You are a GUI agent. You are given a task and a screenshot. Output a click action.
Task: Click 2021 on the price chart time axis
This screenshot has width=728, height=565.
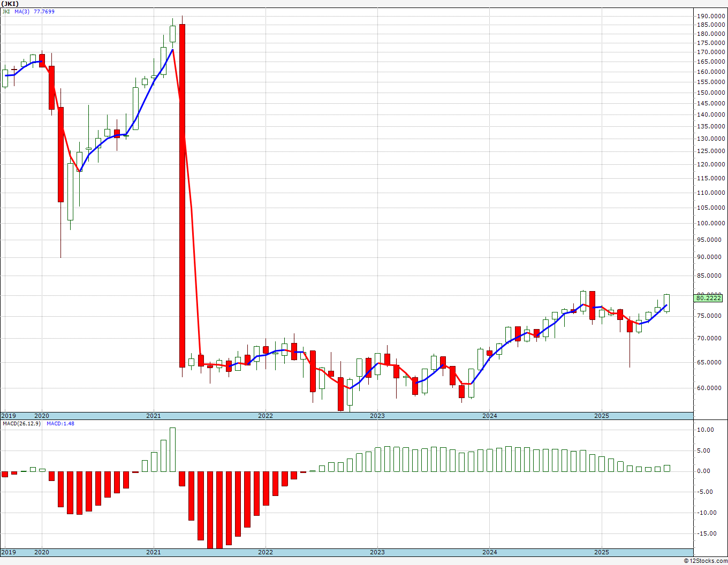coord(154,416)
